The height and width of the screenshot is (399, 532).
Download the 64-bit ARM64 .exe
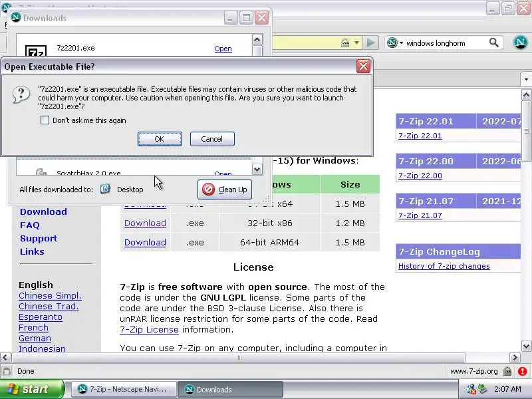tap(145, 243)
